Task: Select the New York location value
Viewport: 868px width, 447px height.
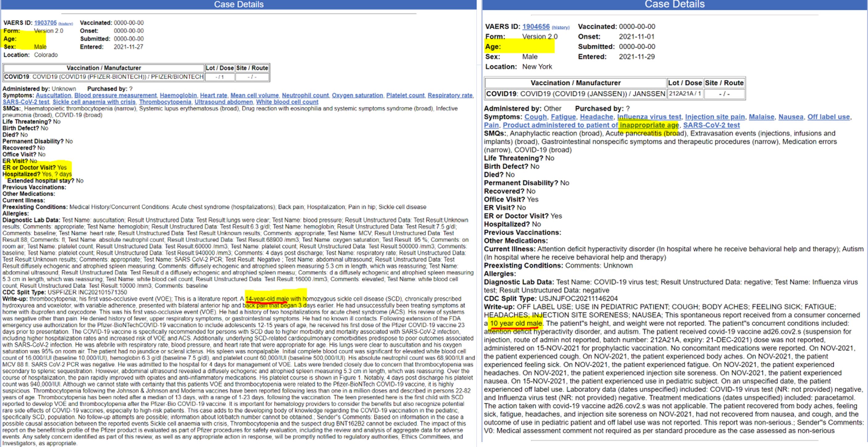Action: pos(537,67)
